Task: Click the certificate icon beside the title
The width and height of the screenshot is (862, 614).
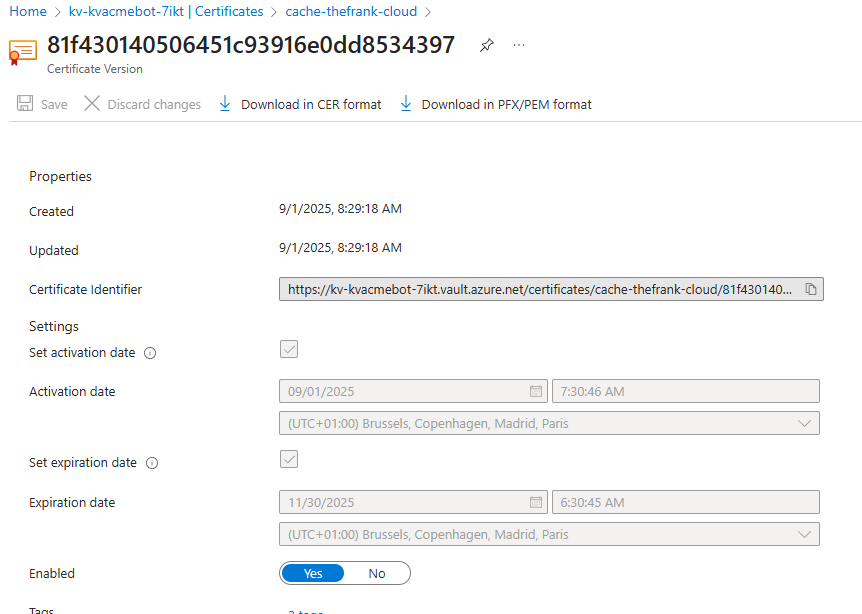Action: click(23, 52)
